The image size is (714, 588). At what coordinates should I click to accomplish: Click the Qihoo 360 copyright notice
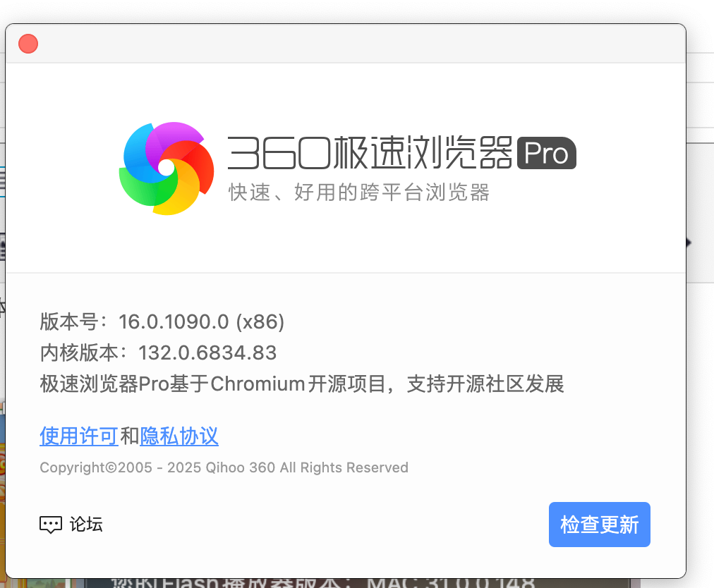[x=224, y=467]
